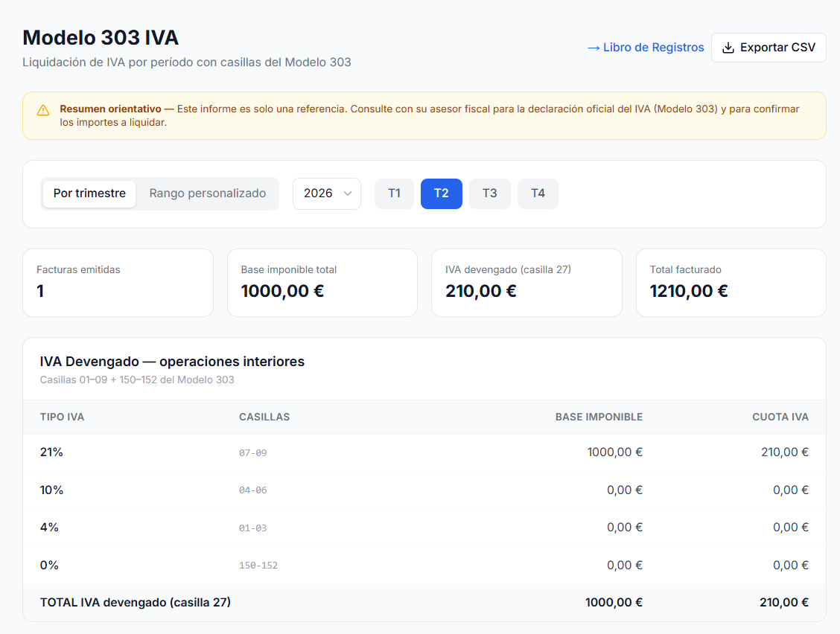Click the chevron on the 2026 selector
Viewport: 840px width, 634px height.
click(x=347, y=193)
